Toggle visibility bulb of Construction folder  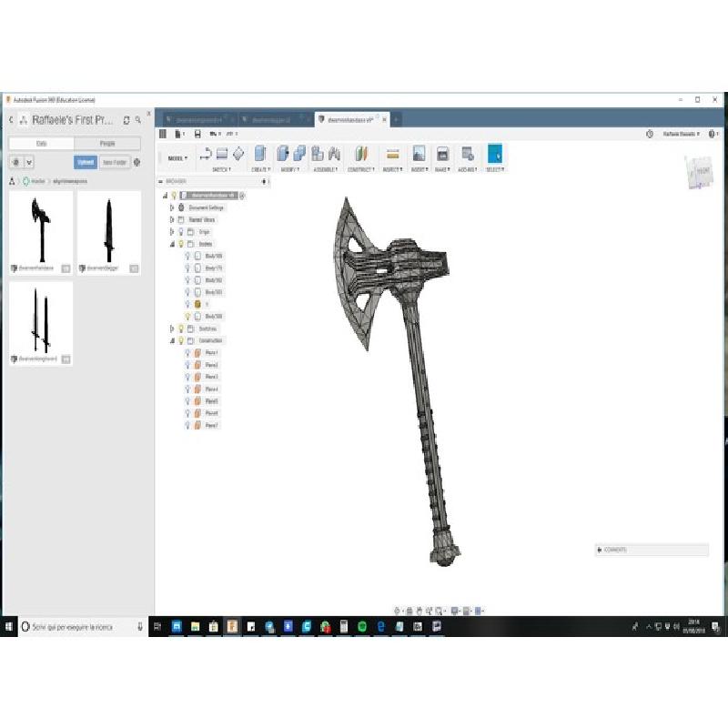tap(181, 340)
